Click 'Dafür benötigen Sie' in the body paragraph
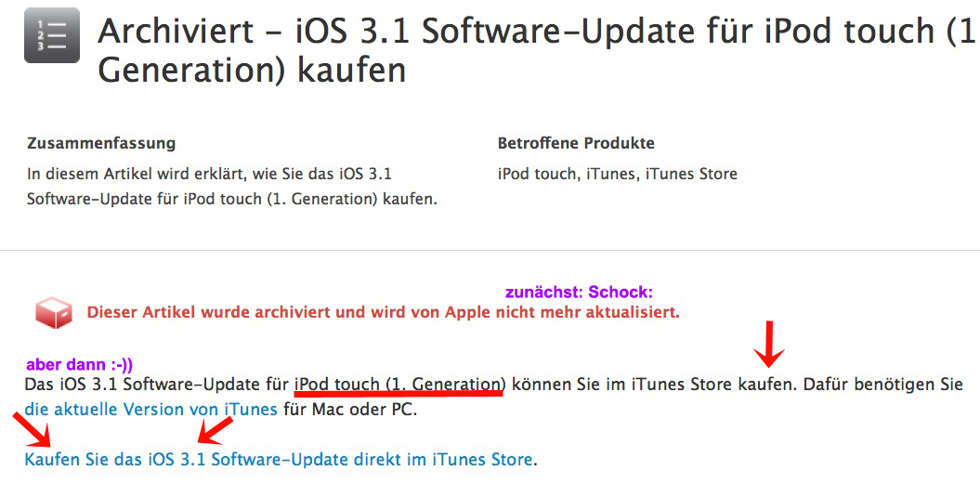This screenshot has height=496, width=980. (882, 384)
